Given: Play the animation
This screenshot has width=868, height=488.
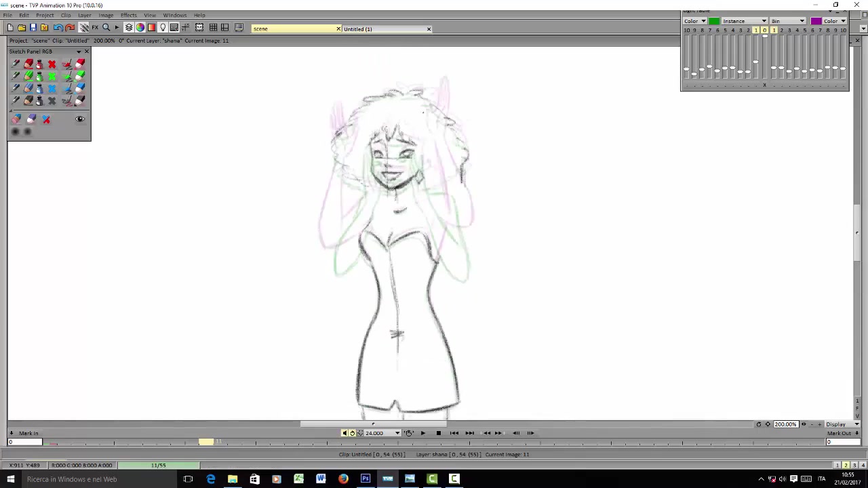Looking at the screenshot, I should pos(422,433).
